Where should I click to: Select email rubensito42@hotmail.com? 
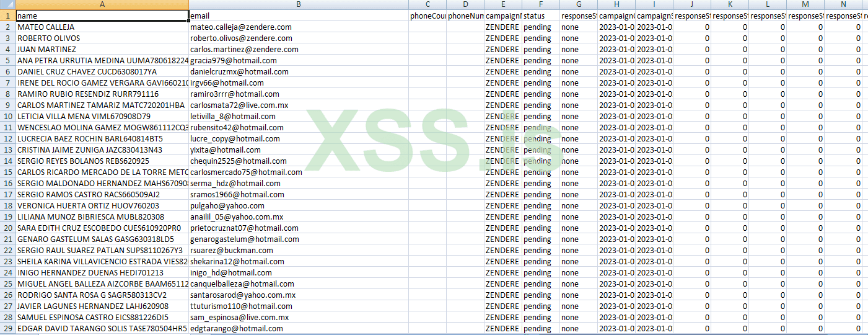pos(299,127)
